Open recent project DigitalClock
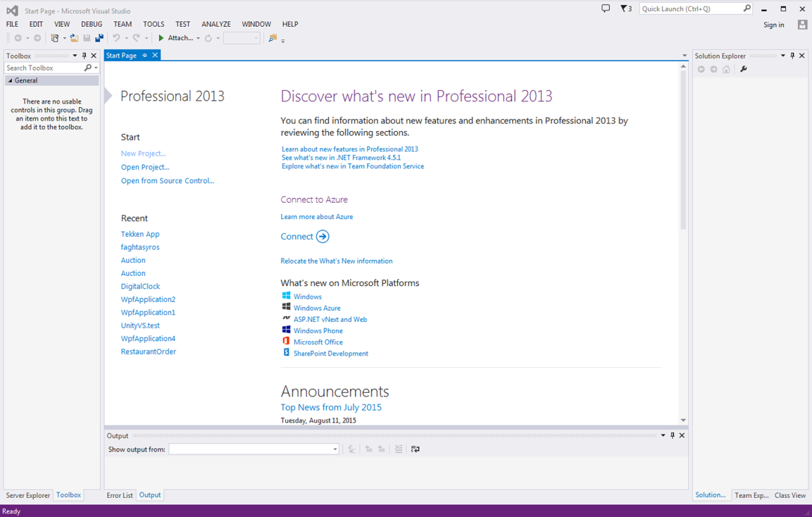812x517 pixels. coord(140,287)
